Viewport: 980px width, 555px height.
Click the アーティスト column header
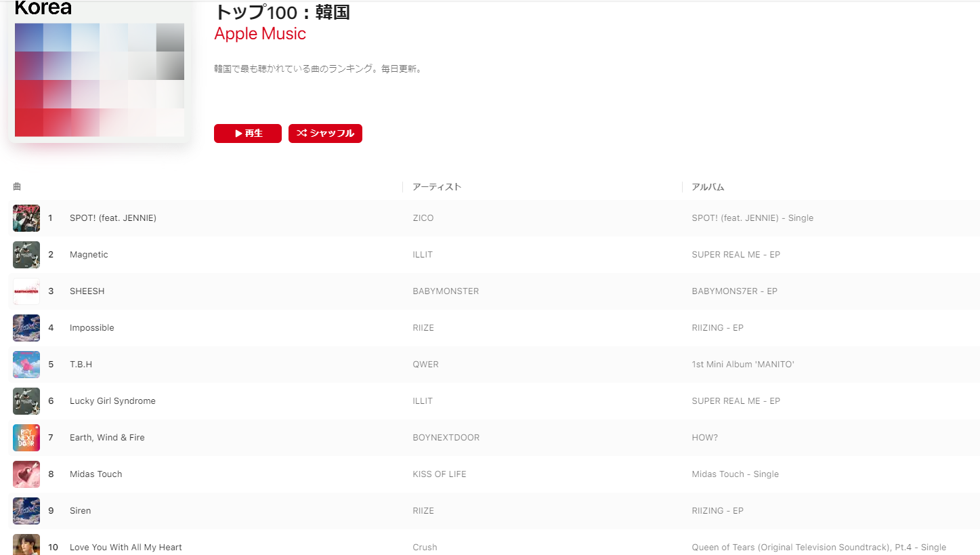click(437, 187)
